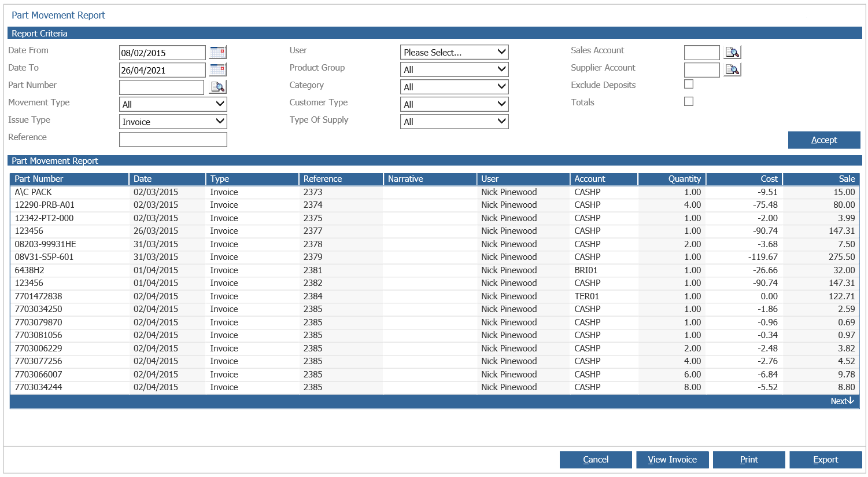Open calendar picker for Date To
This screenshot has width=868, height=477.
coord(218,69)
